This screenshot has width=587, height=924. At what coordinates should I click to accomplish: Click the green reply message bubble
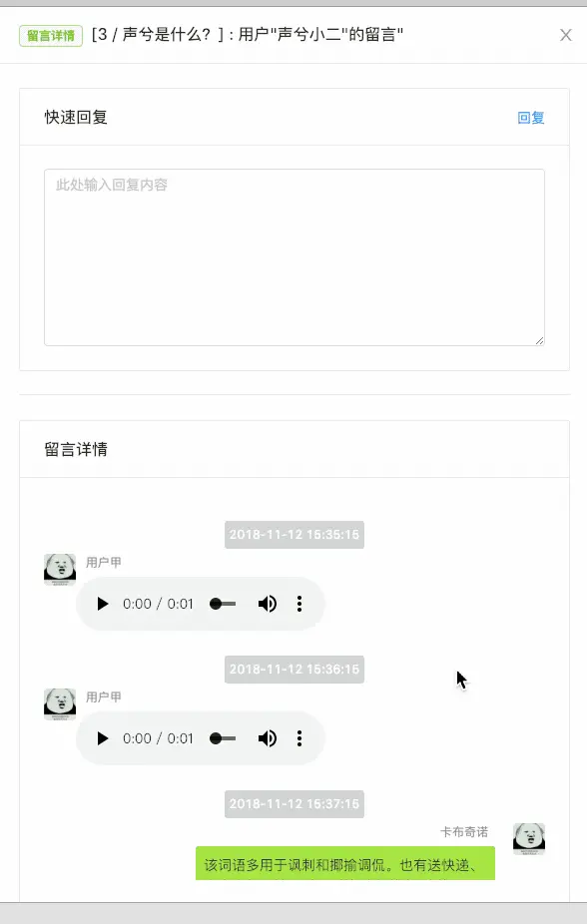(345, 863)
